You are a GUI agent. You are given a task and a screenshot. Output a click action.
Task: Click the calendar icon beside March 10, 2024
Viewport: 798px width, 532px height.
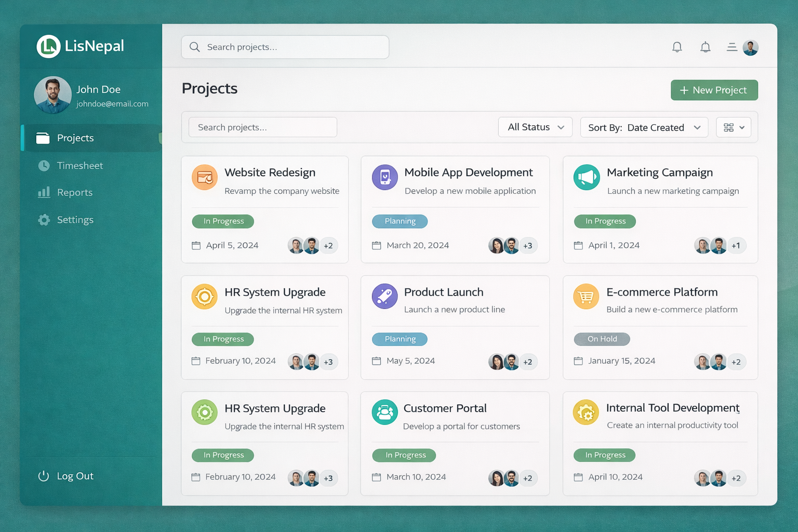[377, 477]
